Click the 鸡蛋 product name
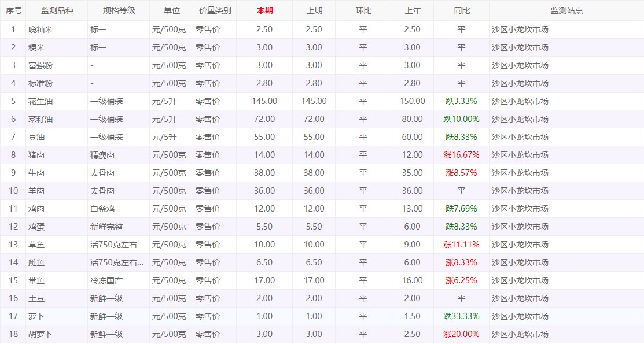 [x=36, y=227]
